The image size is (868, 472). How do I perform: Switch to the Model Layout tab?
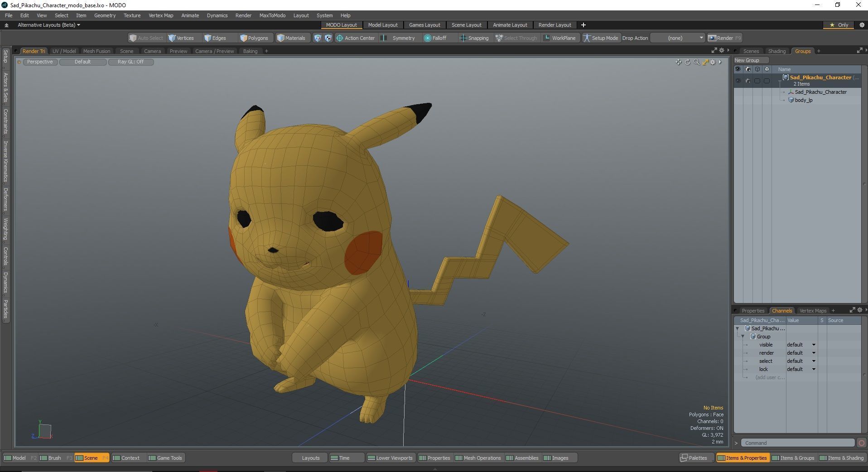[382, 25]
